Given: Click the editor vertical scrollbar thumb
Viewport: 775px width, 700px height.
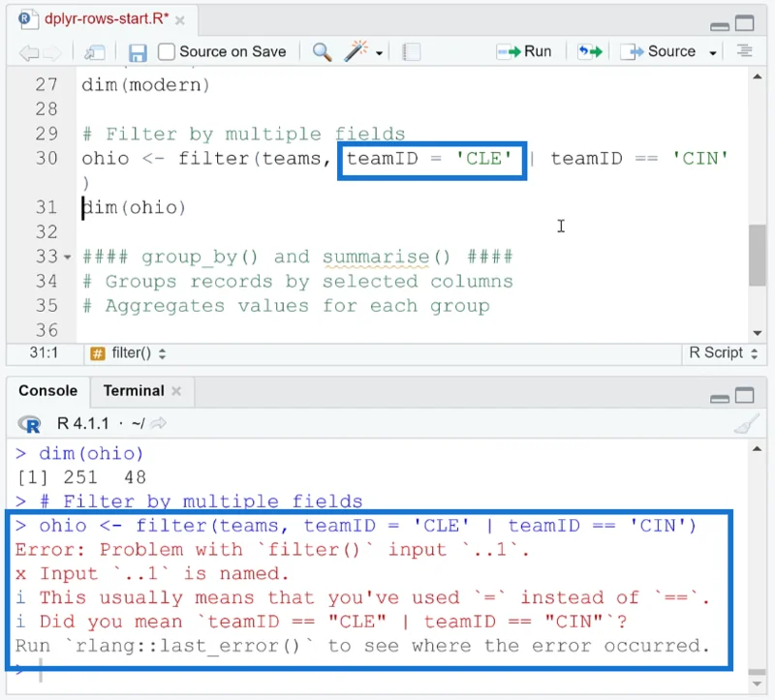Looking at the screenshot, I should (757, 256).
